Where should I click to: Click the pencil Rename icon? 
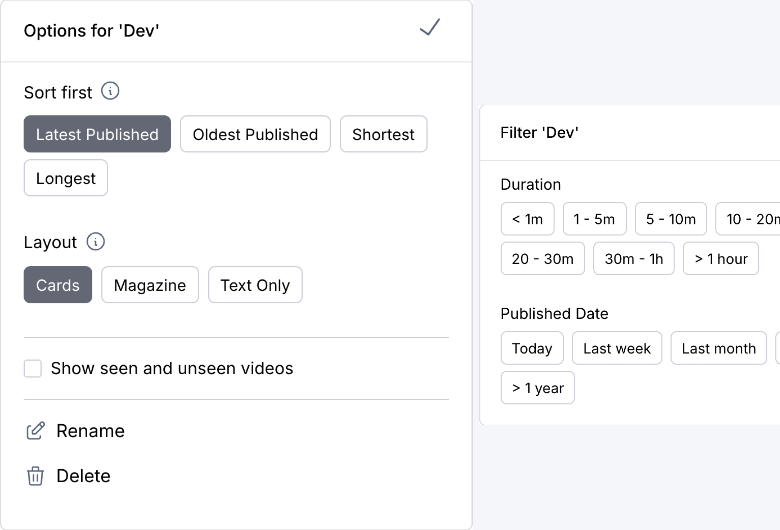35,431
